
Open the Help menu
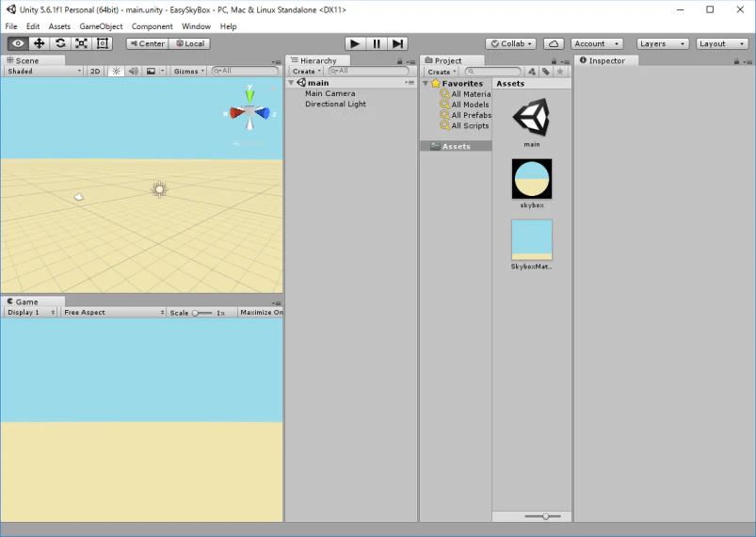point(228,26)
